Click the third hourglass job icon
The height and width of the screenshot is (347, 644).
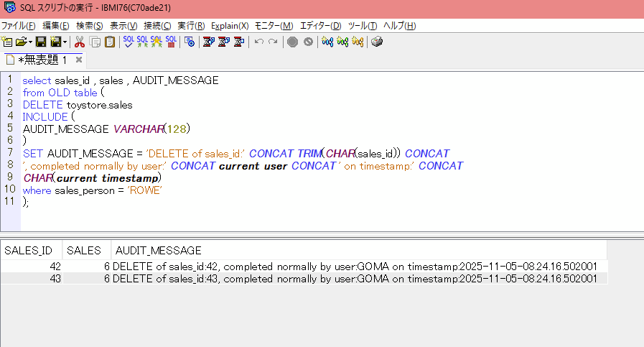[239, 42]
